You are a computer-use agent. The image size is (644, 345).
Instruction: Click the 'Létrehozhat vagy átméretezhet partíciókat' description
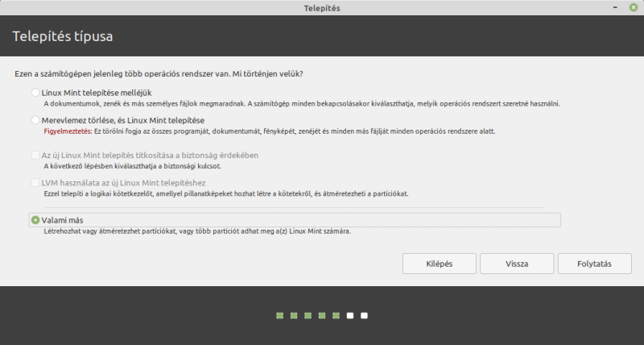click(110, 231)
